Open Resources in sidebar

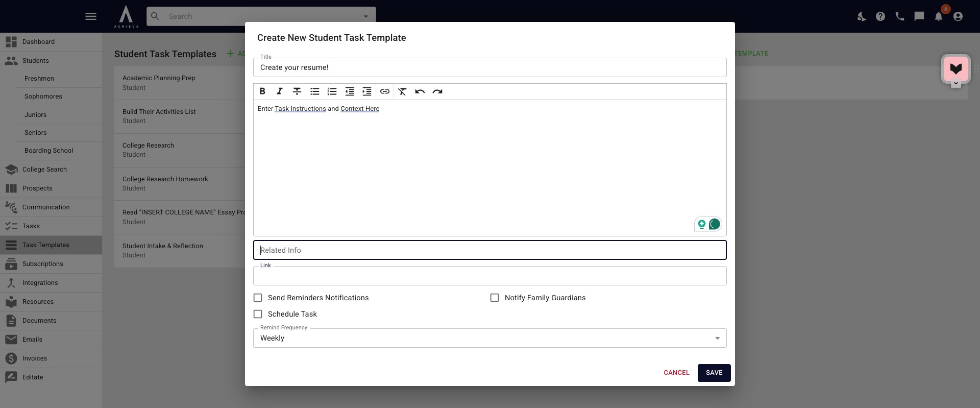coord(51,302)
